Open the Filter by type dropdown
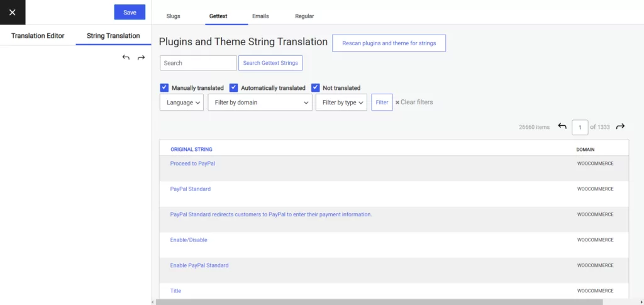This screenshot has width=644, height=305. 341,103
